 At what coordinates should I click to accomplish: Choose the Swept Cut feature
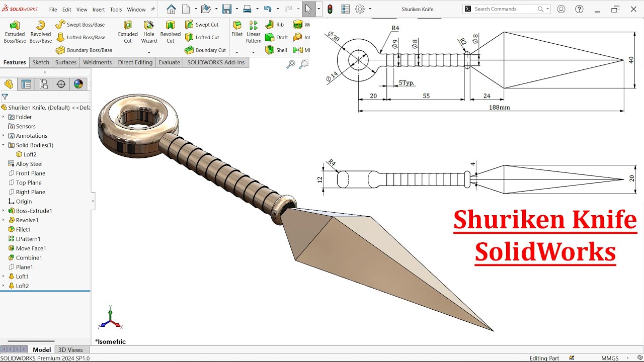(202, 25)
